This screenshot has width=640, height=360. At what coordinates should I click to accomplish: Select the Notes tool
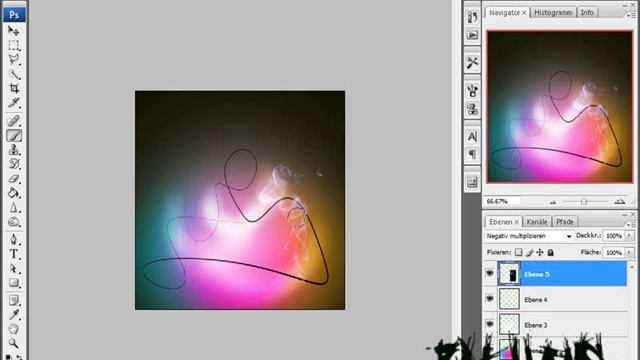point(14,300)
